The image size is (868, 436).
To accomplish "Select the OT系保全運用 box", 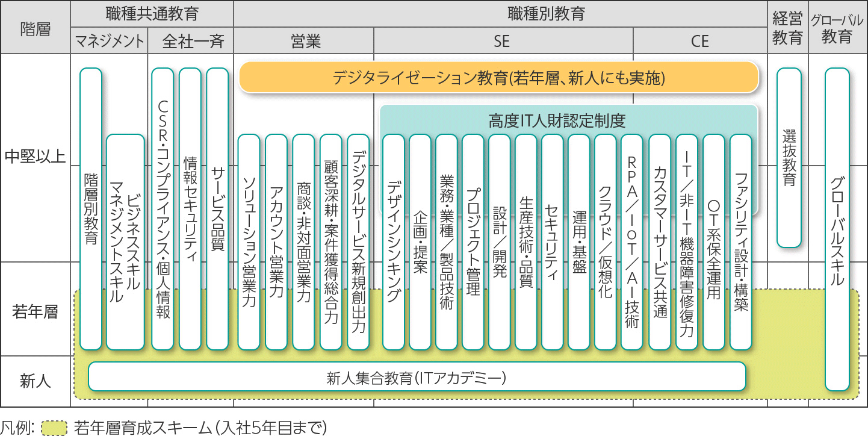I will pyautogui.click(x=714, y=242).
